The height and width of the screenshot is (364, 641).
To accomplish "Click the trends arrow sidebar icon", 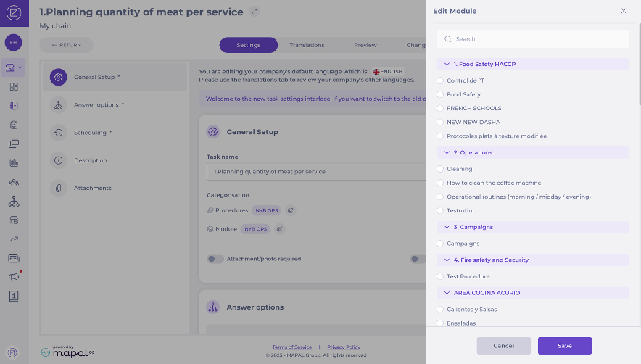I will pyautogui.click(x=14, y=239).
